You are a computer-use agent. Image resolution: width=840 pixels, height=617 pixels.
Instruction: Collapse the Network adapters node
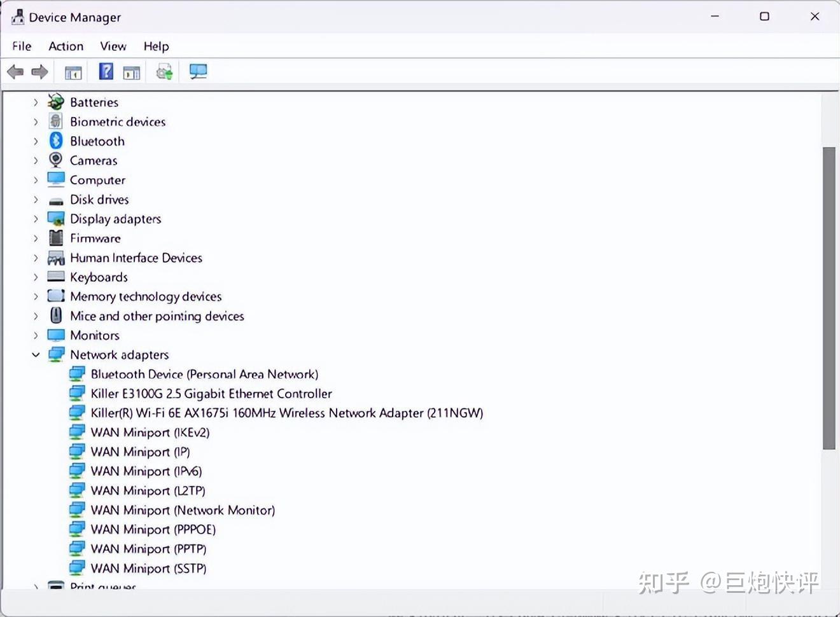[36, 354]
